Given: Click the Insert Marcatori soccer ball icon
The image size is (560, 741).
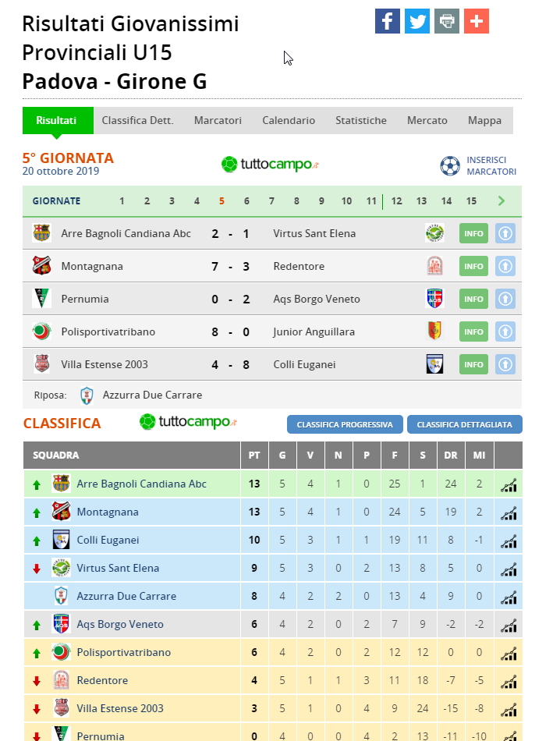Looking at the screenshot, I should [450, 166].
